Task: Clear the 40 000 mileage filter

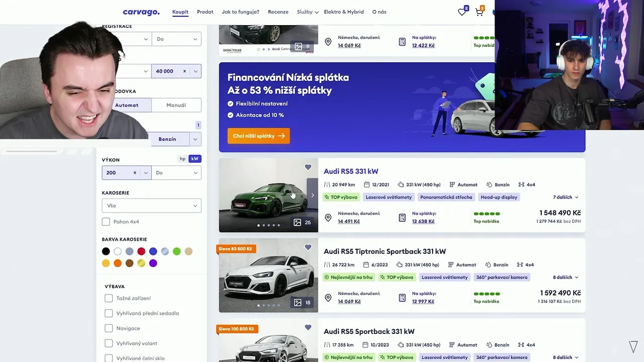Action: (x=184, y=71)
